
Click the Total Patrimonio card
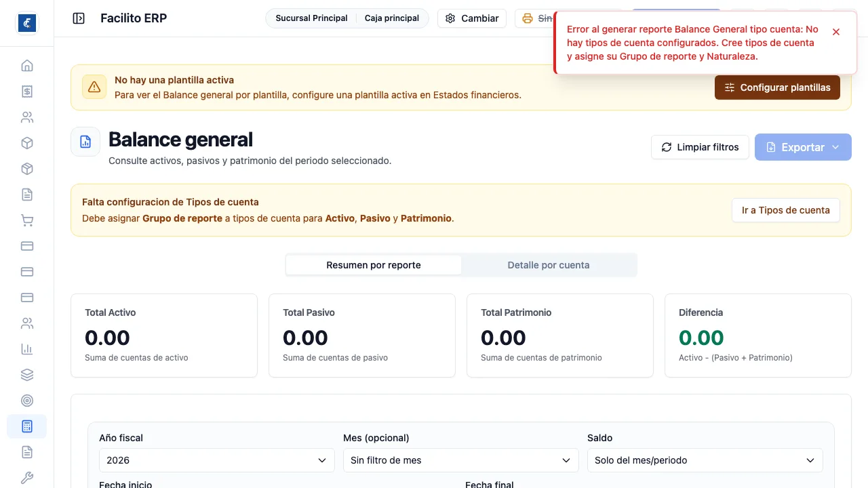(560, 335)
